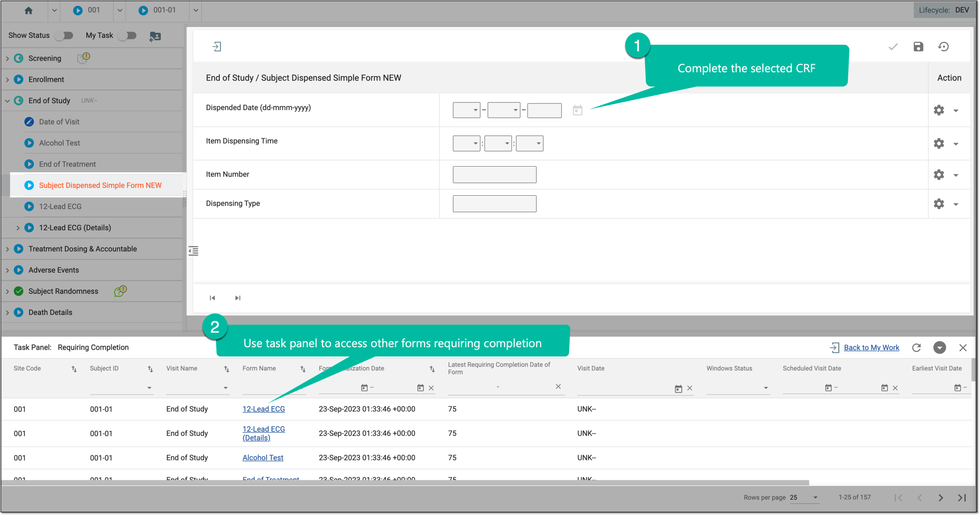
Task: Toggle the Show Status switch
Action: coord(64,36)
